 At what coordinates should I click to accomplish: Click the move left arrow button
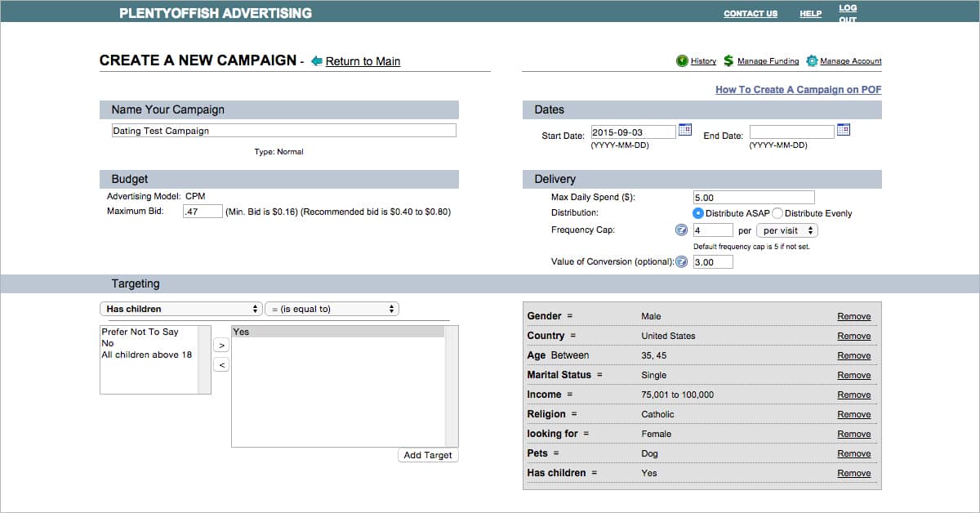coord(221,365)
